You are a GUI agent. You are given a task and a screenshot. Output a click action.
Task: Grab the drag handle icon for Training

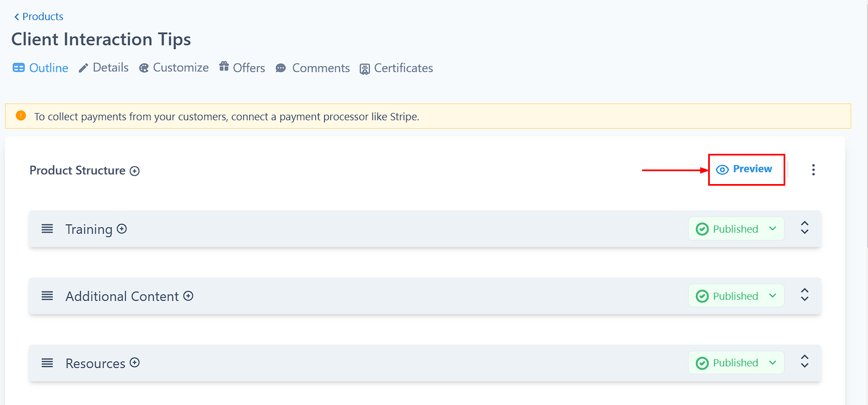tap(48, 229)
